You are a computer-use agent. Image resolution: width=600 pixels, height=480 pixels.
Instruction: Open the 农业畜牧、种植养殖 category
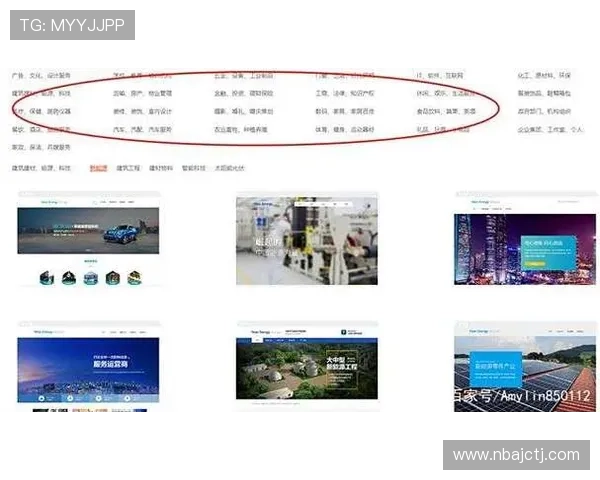(x=241, y=129)
